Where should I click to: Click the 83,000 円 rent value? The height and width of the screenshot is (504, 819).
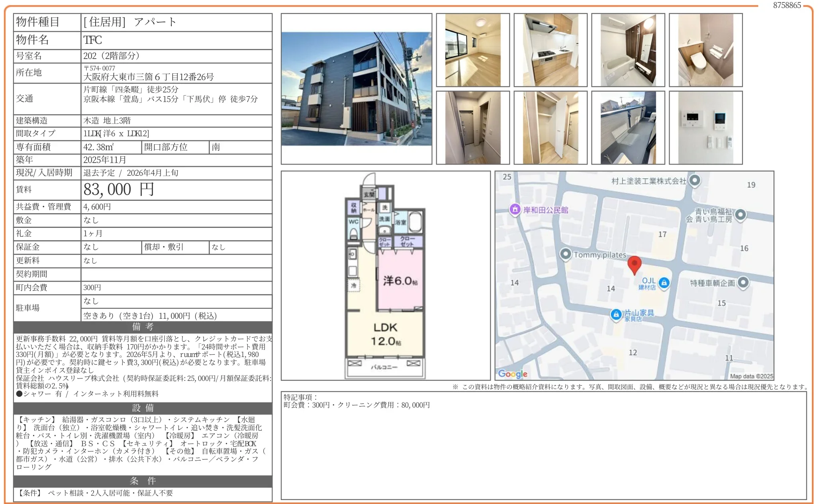click(119, 190)
